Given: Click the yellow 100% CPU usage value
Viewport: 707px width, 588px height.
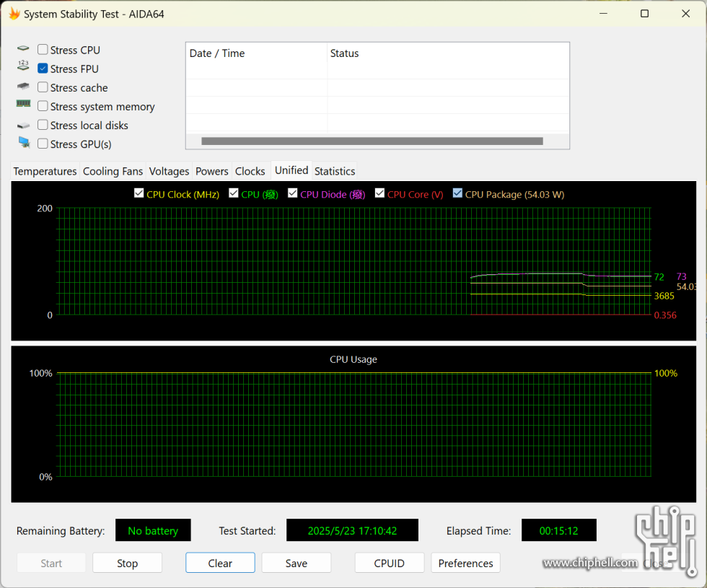Looking at the screenshot, I should point(665,374).
